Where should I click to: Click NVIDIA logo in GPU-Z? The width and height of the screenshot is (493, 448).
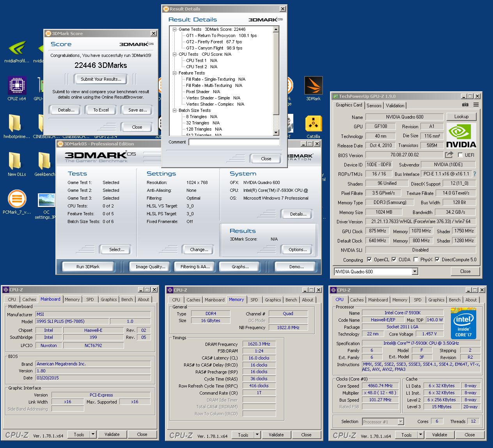click(x=461, y=136)
